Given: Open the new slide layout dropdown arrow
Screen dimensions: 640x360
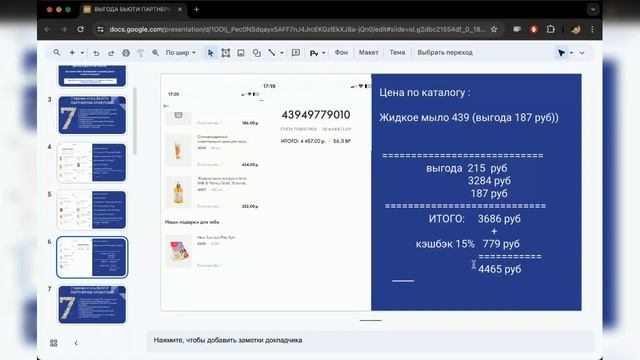Looking at the screenshot, I should click(x=82, y=53).
